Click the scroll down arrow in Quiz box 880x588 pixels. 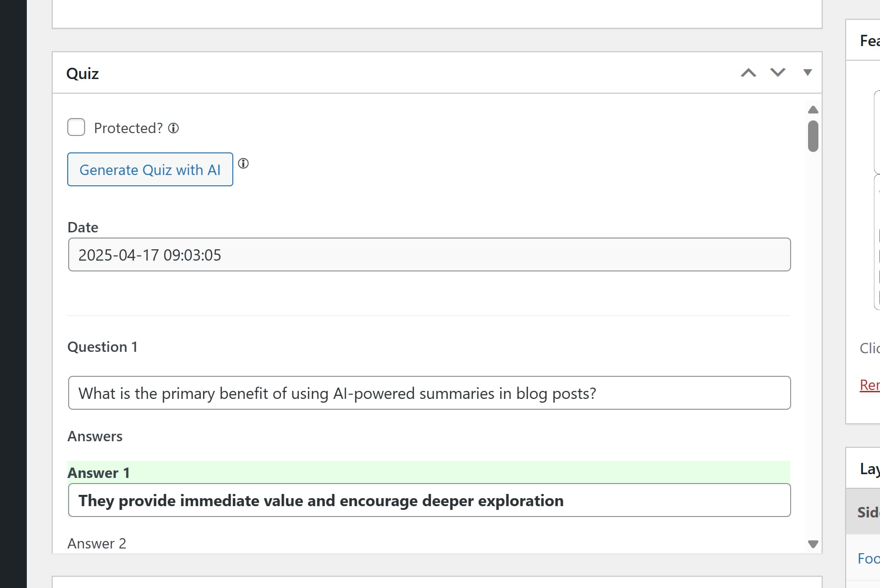pos(813,544)
